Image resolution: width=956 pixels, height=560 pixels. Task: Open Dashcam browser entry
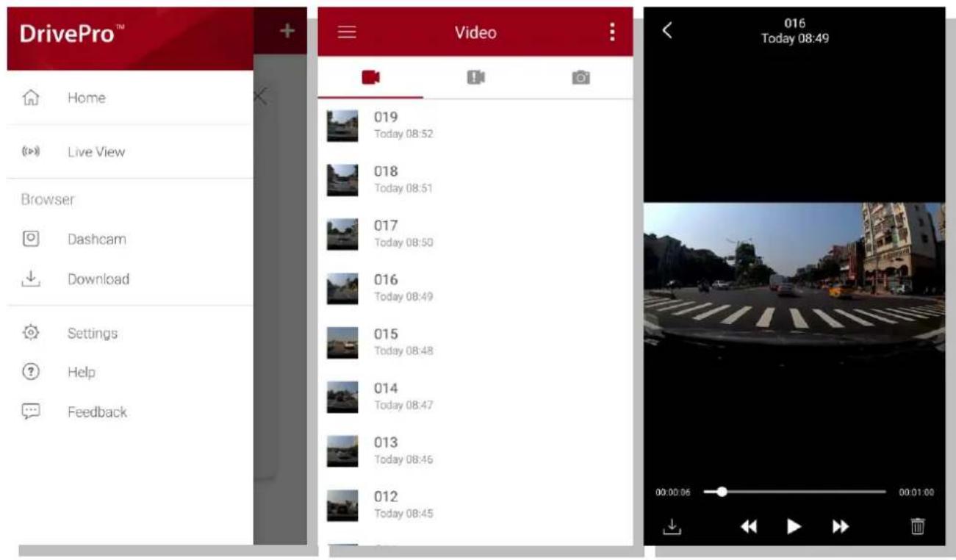tap(130, 240)
